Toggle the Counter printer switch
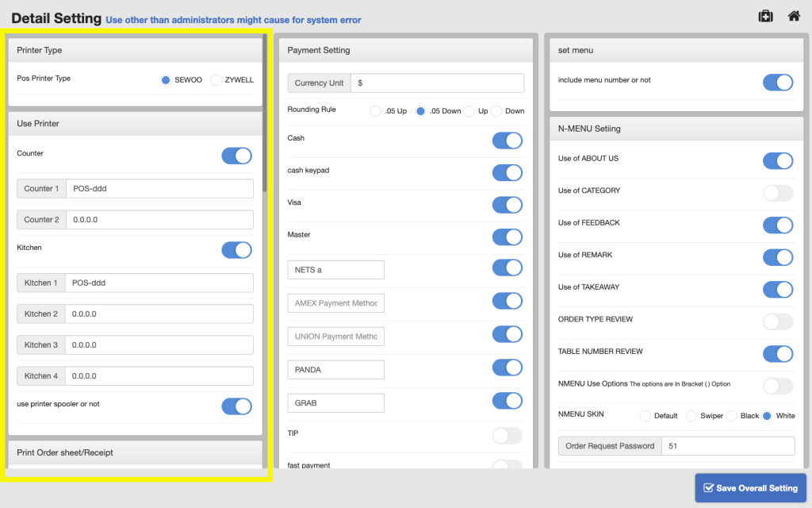 tap(236, 156)
